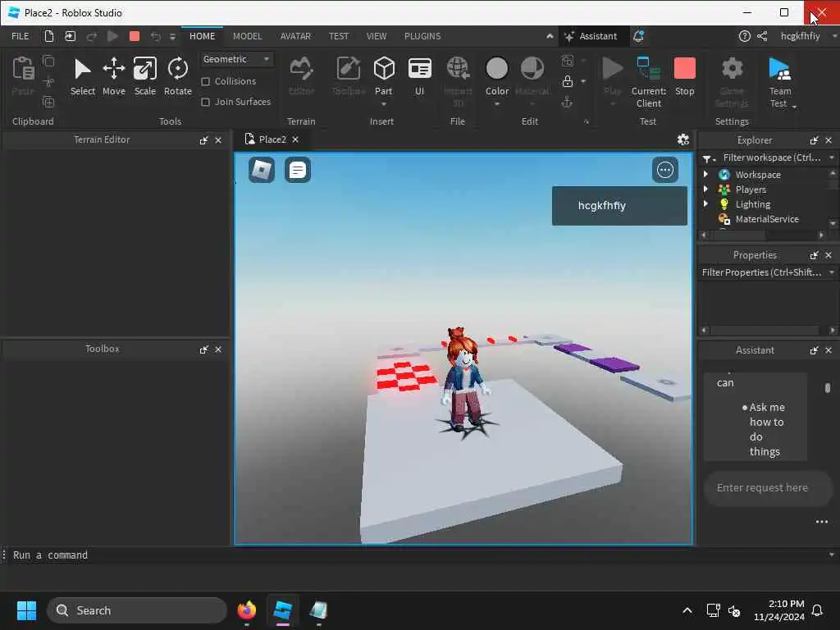Image resolution: width=840 pixels, height=630 pixels.
Task: Click the red stop icon in quick access bar
Action: coord(135,36)
